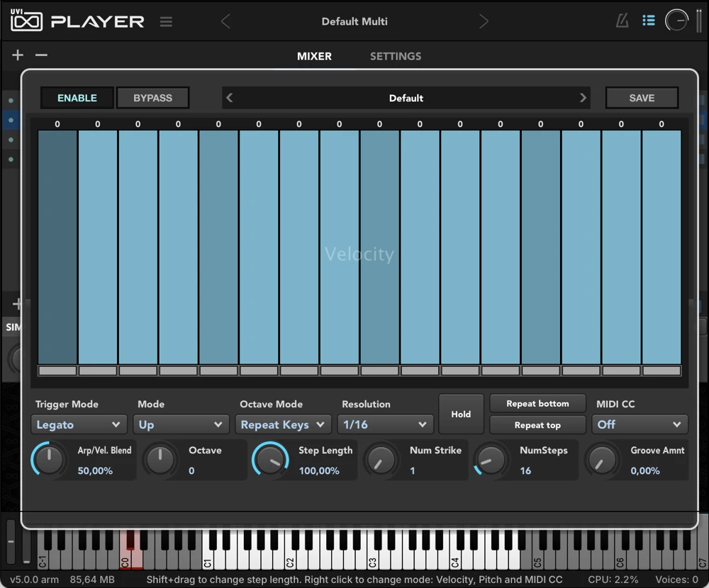This screenshot has height=588, width=709.
Task: Open the list view icon in header
Action: click(649, 21)
